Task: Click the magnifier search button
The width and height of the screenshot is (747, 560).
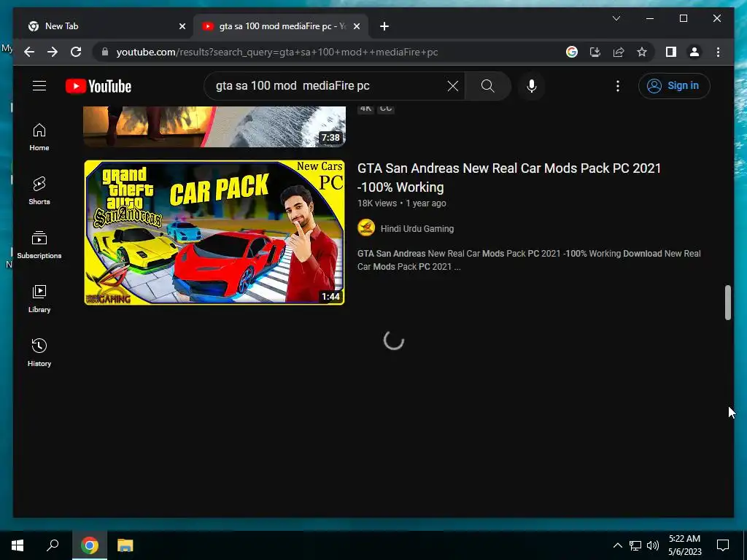Action: click(x=487, y=86)
